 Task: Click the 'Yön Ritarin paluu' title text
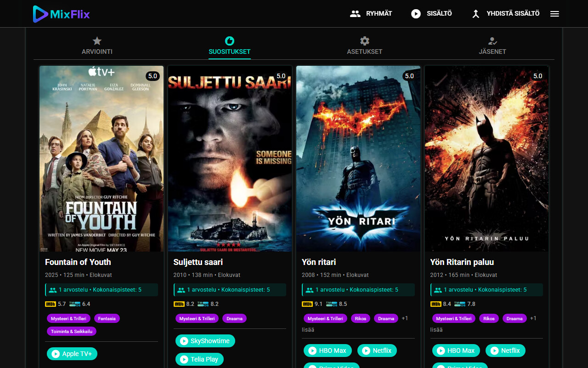click(462, 262)
